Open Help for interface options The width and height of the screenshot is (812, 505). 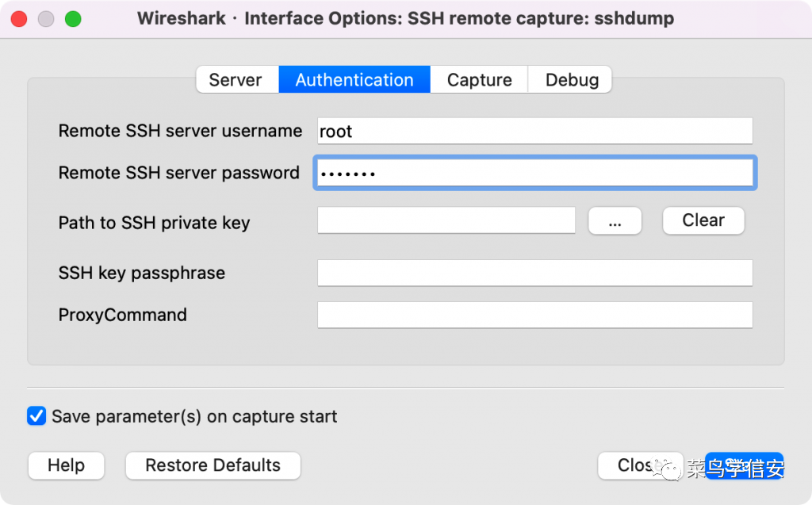click(x=67, y=465)
